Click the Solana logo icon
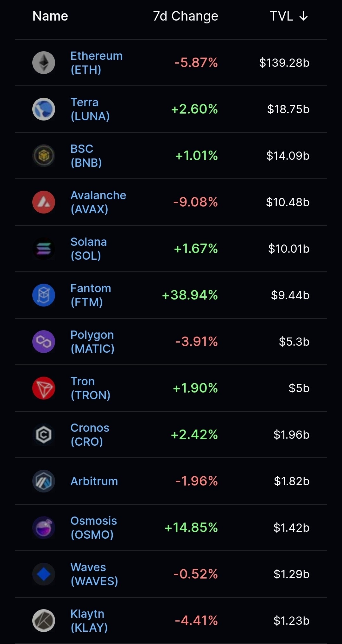The image size is (342, 644). point(44,249)
